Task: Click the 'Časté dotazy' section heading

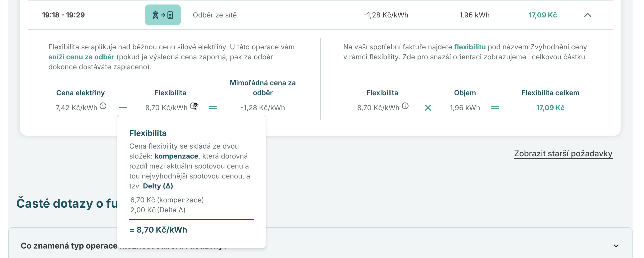Action: click(67, 203)
